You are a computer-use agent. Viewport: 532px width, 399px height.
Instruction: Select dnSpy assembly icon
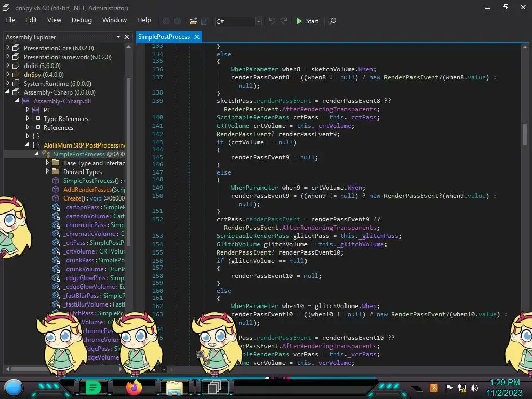pos(16,74)
